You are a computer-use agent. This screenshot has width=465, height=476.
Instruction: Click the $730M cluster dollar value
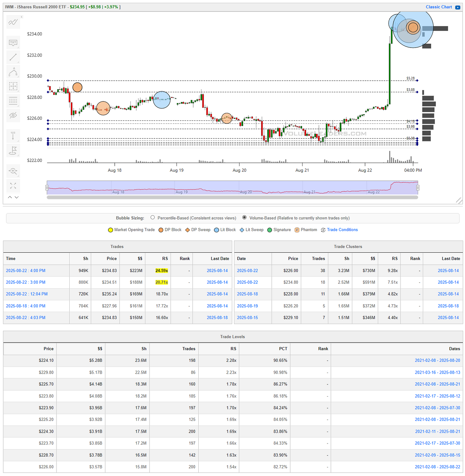point(369,271)
